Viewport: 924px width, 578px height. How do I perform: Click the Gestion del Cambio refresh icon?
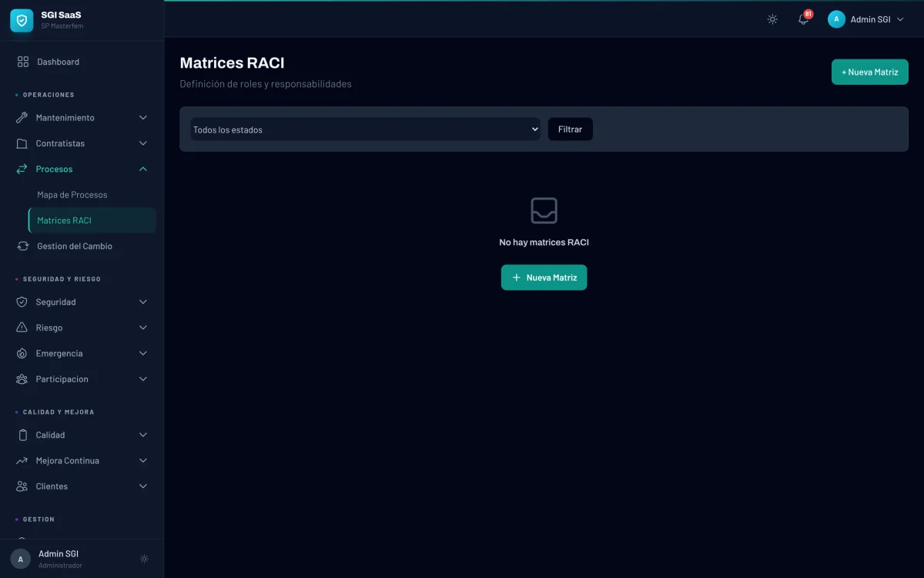(22, 246)
